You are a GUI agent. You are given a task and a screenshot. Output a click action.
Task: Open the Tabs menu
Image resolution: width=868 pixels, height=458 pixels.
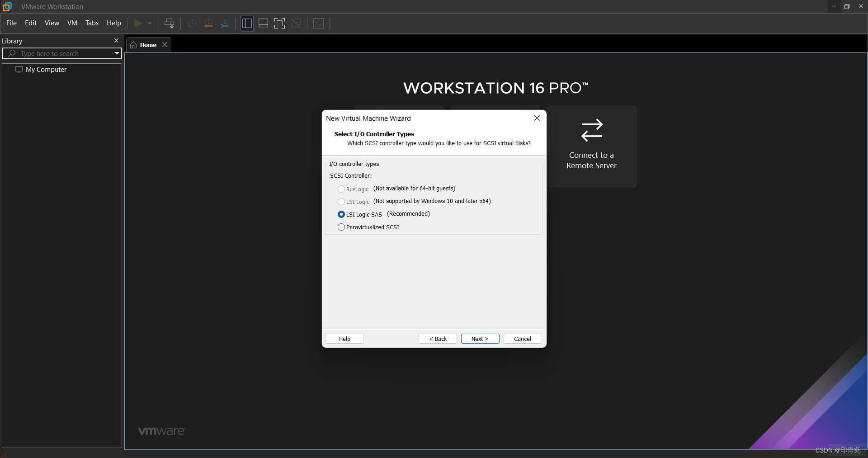[x=92, y=23]
